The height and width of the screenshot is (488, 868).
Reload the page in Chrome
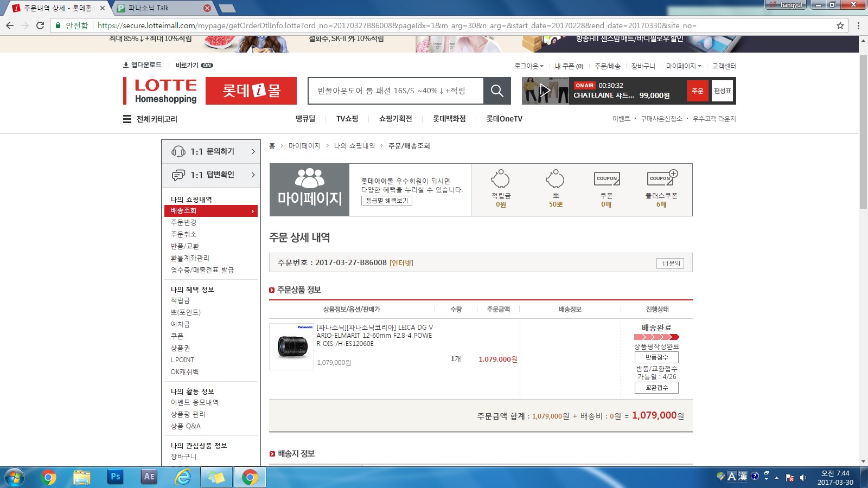pos(40,25)
